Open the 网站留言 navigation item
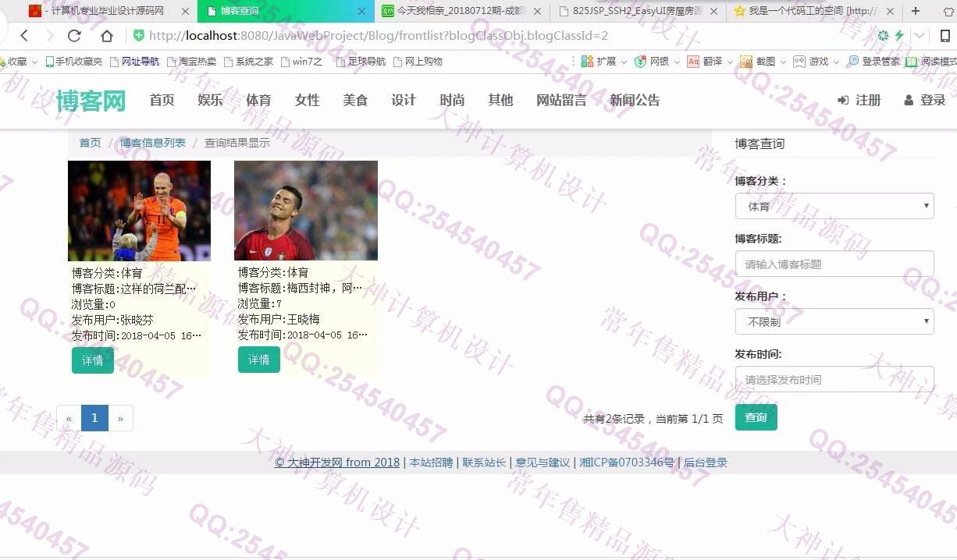 (561, 101)
